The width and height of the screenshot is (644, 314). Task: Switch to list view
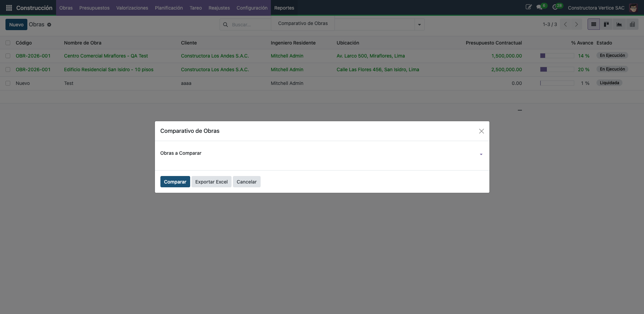coord(594,24)
